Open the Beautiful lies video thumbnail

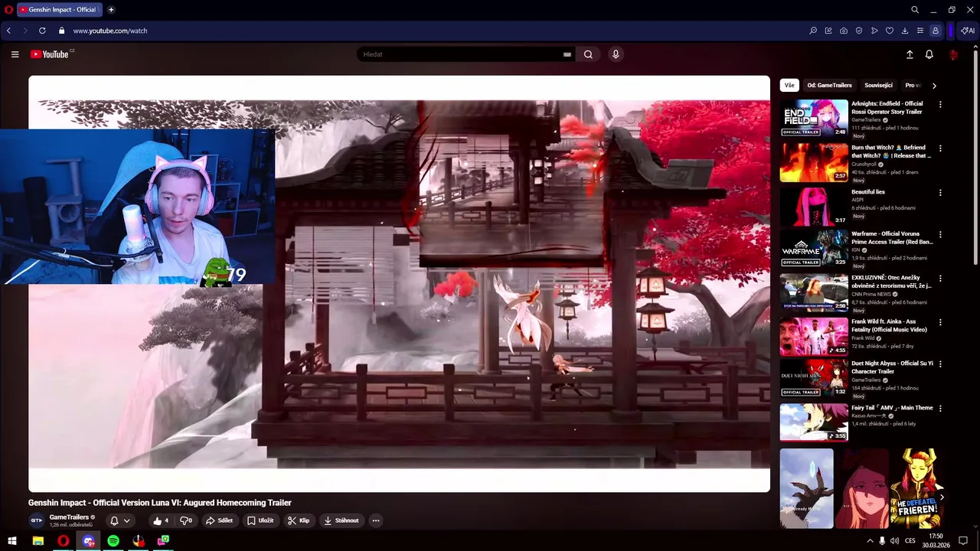coord(814,206)
